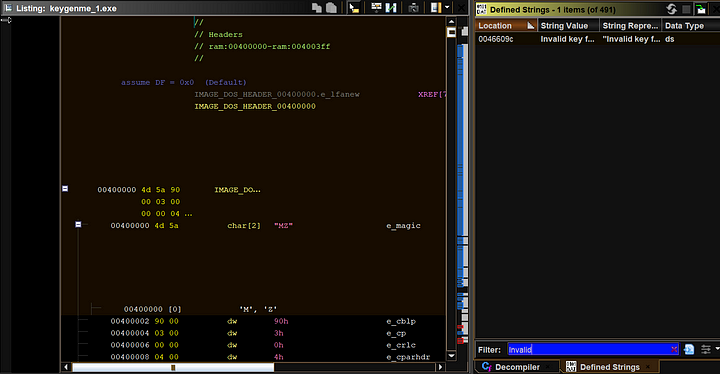Sort by the String Value column
The width and height of the screenshot is (720, 374).
tap(568, 26)
